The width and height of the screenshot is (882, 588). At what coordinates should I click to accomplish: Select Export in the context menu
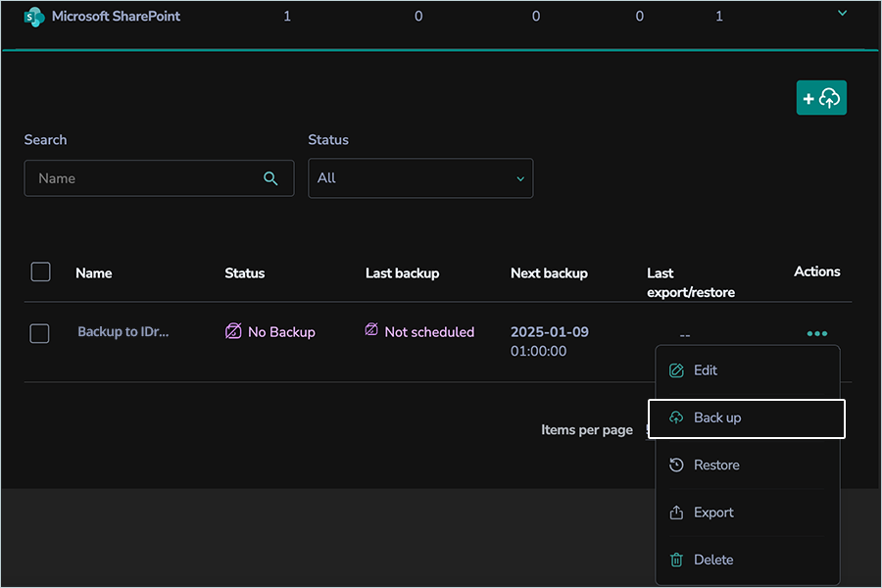click(713, 513)
